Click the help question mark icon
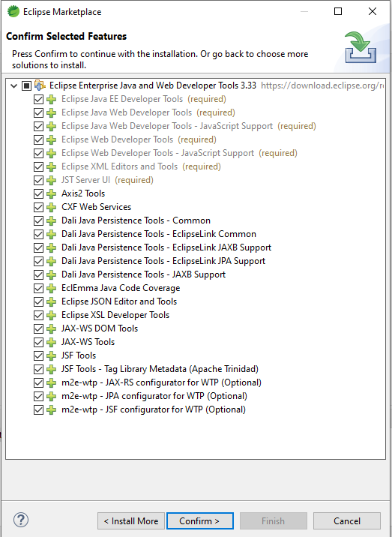This screenshot has width=392, height=537. point(21,520)
